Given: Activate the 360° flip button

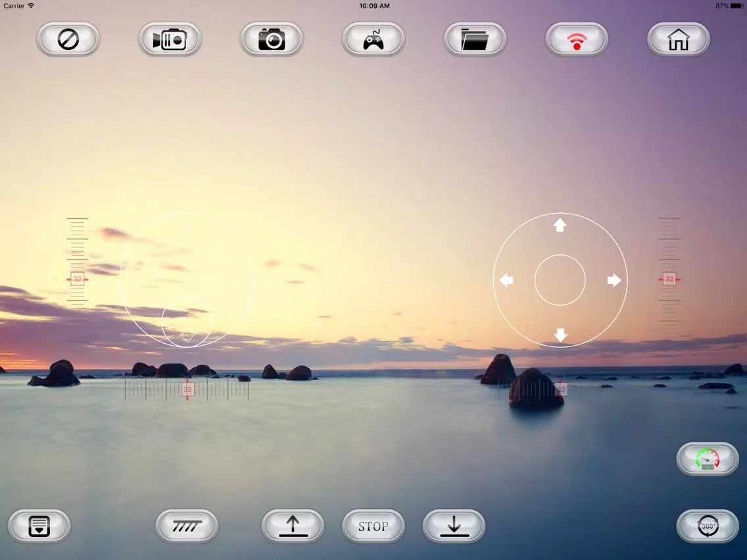Looking at the screenshot, I should (x=708, y=526).
